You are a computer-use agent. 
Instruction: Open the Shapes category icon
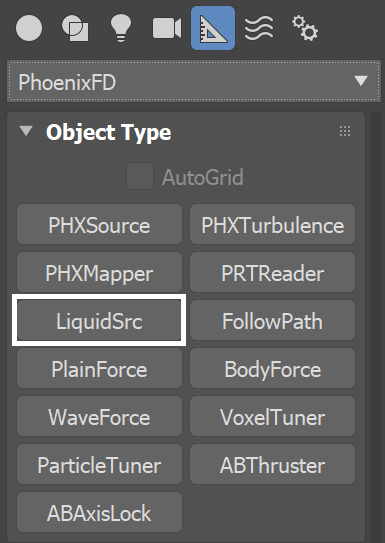(x=75, y=28)
